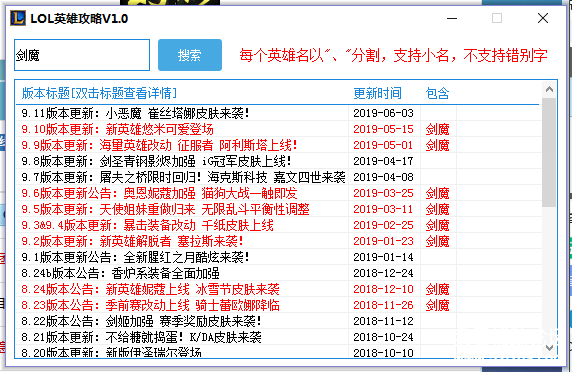Click the date cell 2019-04-08
This screenshot has width=572, height=372.
pos(383,177)
